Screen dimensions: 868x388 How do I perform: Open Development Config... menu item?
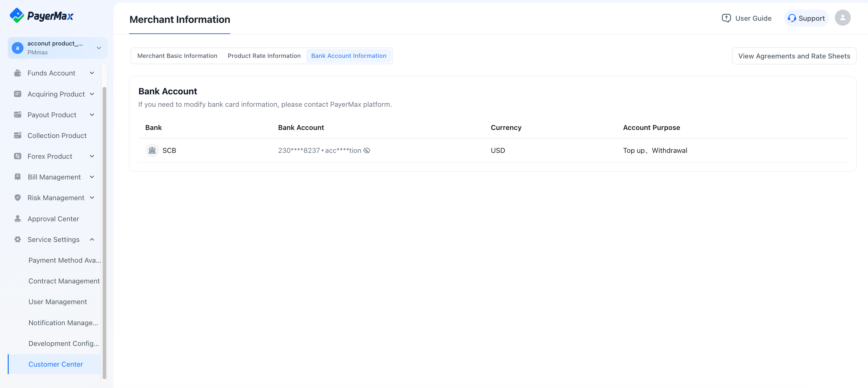[x=64, y=343]
